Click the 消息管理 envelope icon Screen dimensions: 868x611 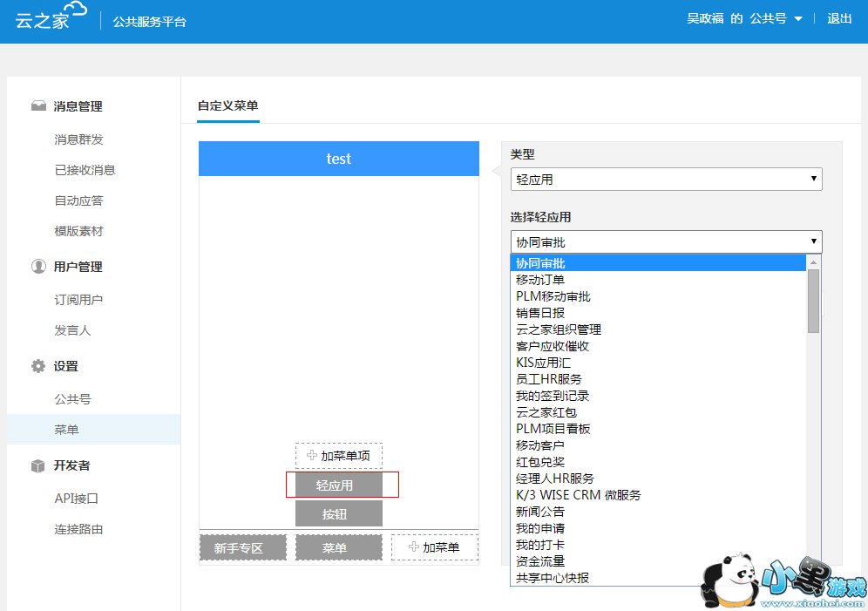38,106
